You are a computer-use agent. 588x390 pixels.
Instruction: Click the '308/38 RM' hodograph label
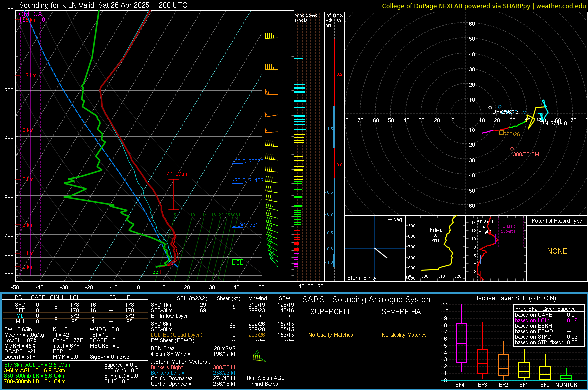coord(526,154)
